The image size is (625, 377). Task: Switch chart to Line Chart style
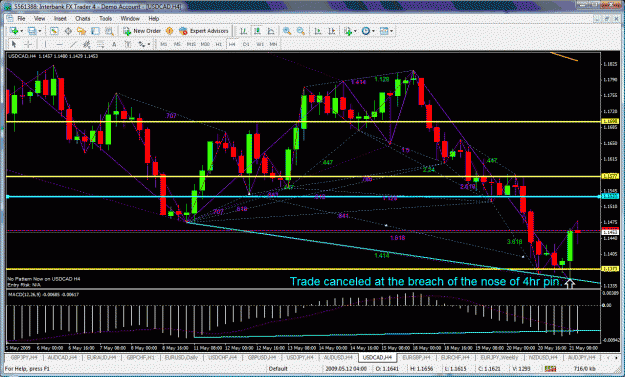tap(271, 31)
